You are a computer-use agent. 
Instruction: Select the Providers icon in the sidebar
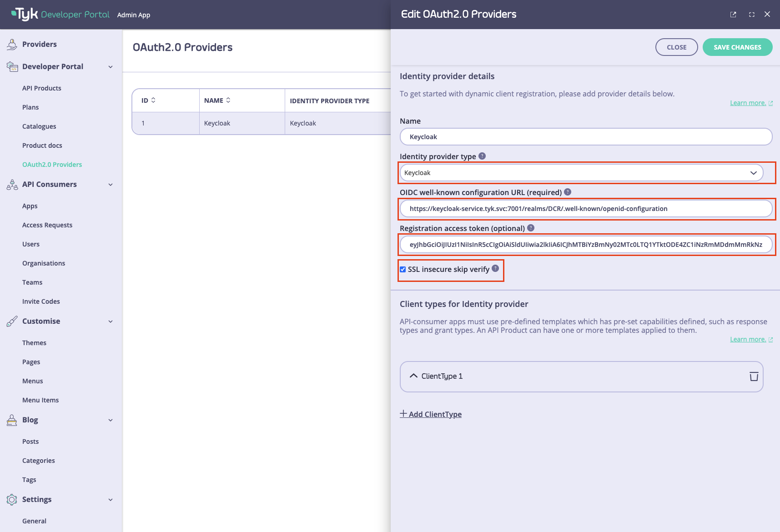[12, 44]
